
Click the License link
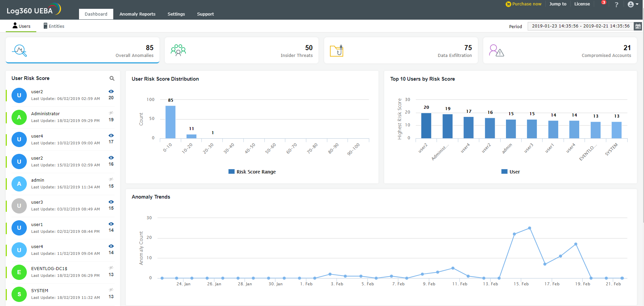[x=582, y=4]
